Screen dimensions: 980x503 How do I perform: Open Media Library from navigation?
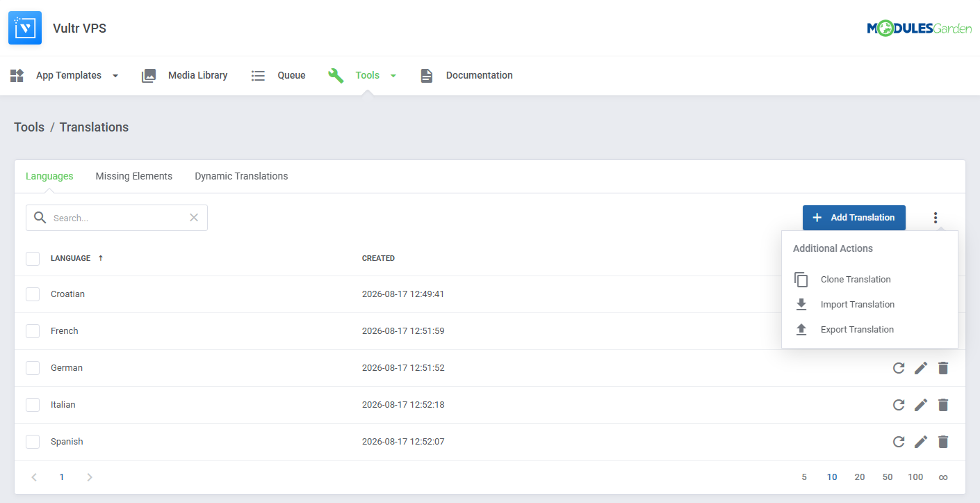point(198,76)
